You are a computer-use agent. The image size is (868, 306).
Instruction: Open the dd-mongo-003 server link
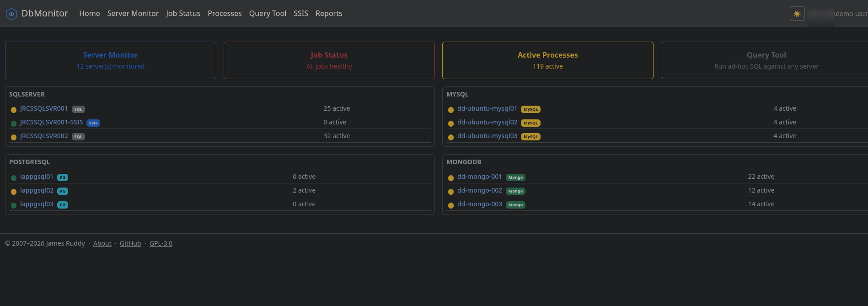tap(480, 204)
